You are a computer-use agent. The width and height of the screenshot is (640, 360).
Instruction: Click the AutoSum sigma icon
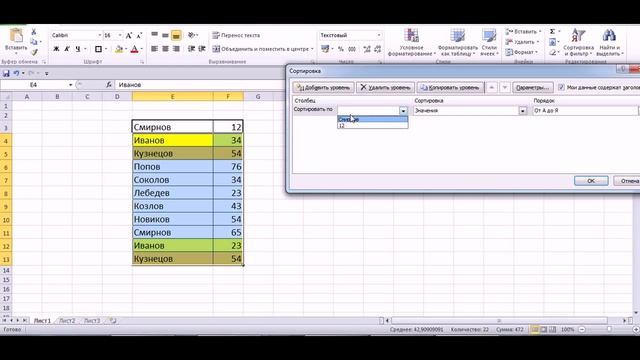pyautogui.click(x=552, y=31)
